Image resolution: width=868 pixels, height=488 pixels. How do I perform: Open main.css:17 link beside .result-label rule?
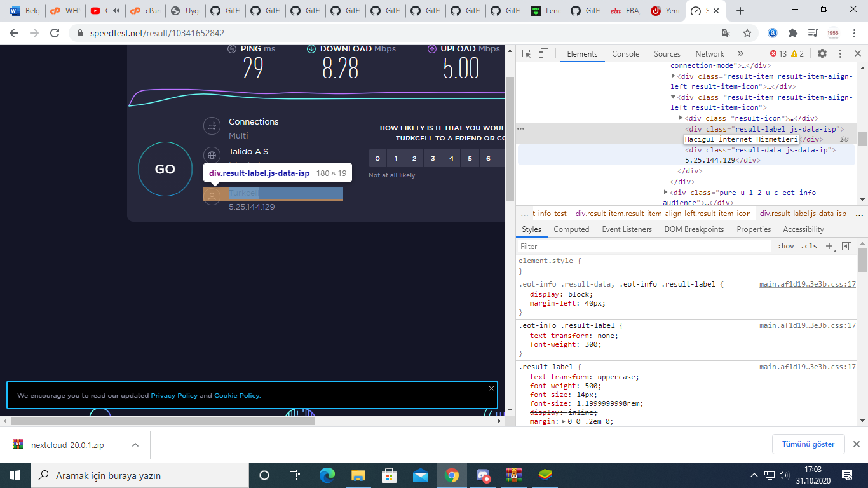point(808,367)
